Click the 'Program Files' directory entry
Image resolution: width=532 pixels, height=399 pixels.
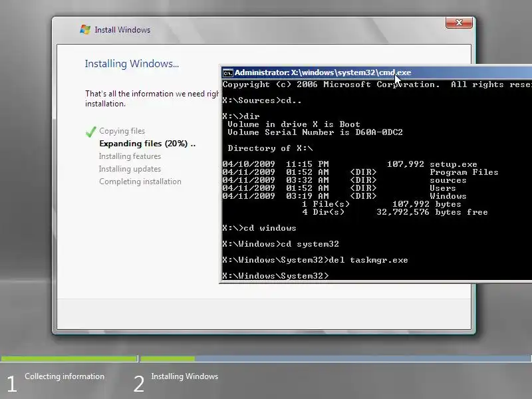(360, 172)
